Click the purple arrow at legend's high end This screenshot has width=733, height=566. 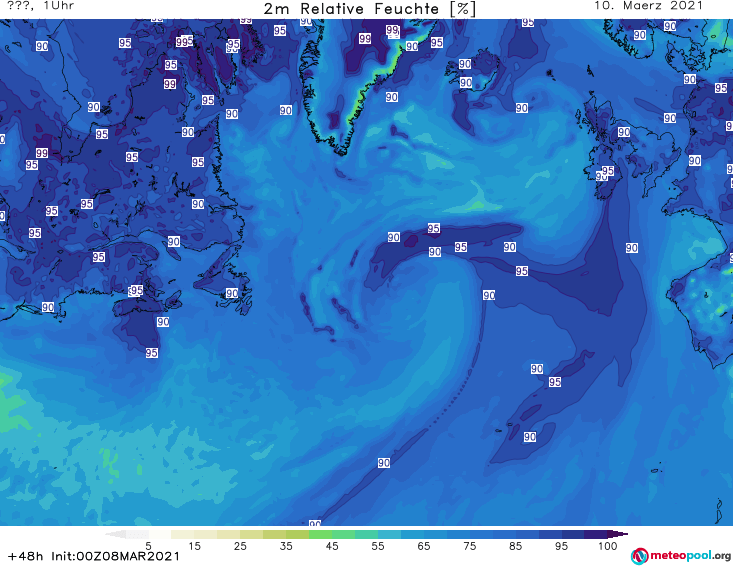618,534
